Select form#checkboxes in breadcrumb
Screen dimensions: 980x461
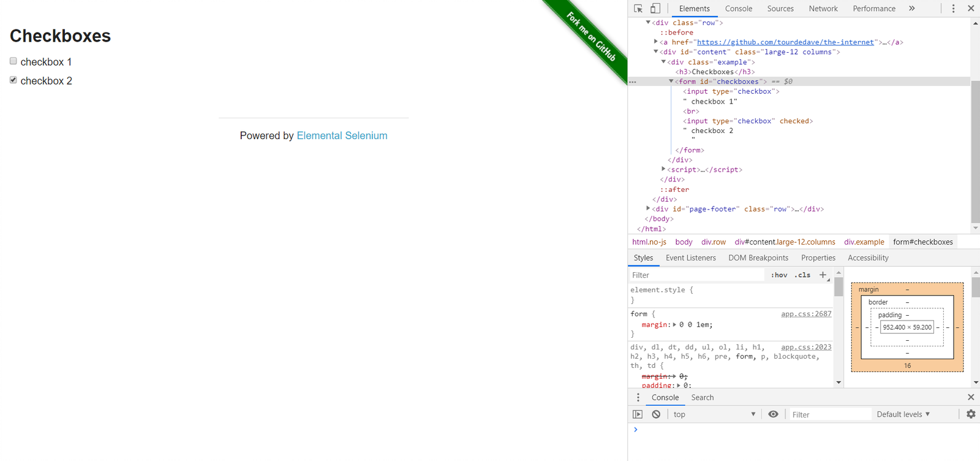[x=923, y=242]
